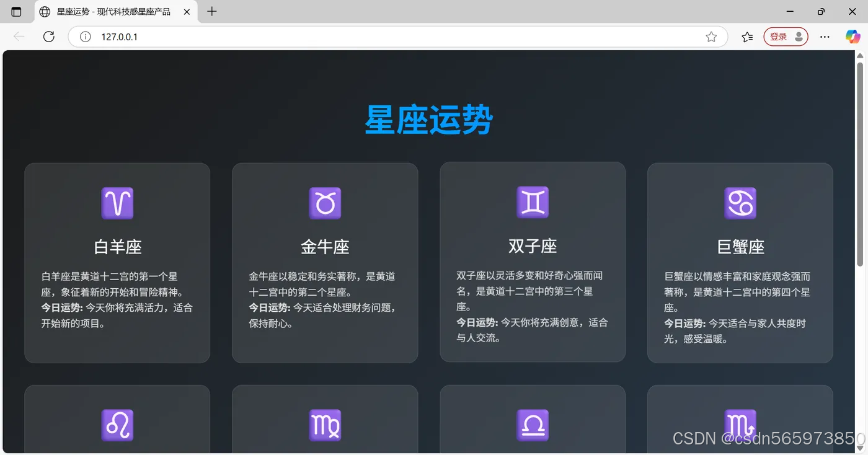Click the 巨蟹座 card title
868x455 pixels.
pos(740,247)
